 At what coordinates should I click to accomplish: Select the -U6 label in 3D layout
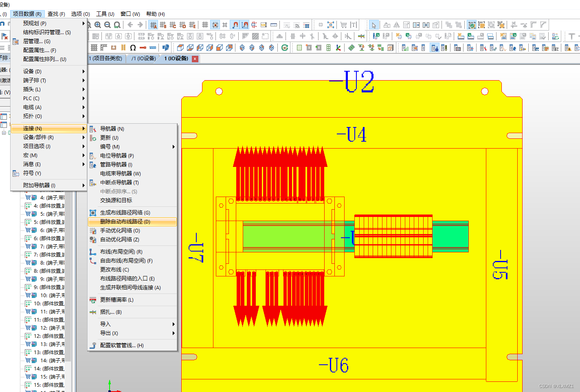click(x=334, y=365)
